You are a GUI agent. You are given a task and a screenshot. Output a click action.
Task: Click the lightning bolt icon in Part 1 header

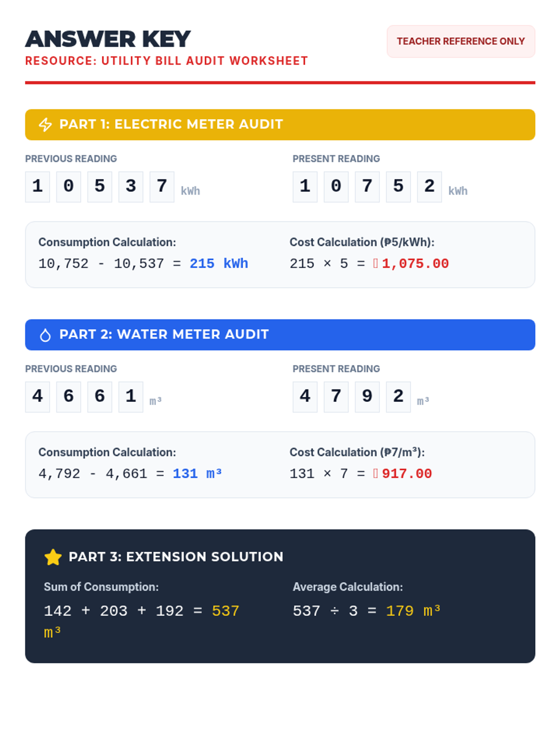45,125
